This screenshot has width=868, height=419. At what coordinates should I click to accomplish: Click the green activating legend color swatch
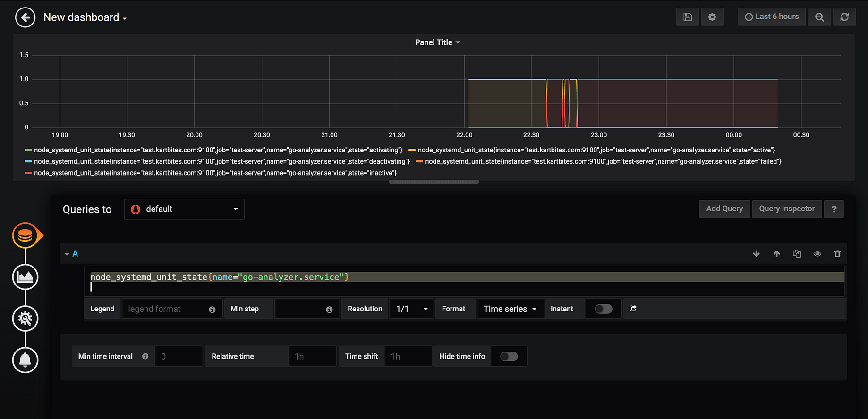point(28,150)
